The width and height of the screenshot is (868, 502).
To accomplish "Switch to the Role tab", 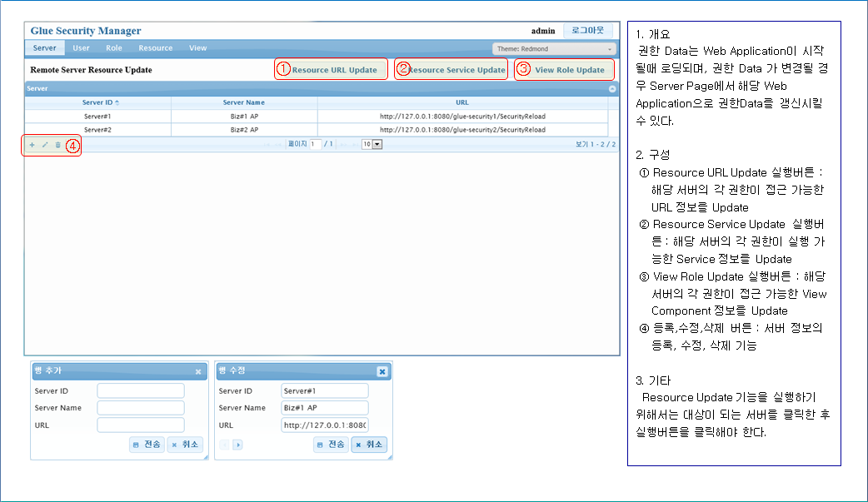I will pyautogui.click(x=114, y=48).
